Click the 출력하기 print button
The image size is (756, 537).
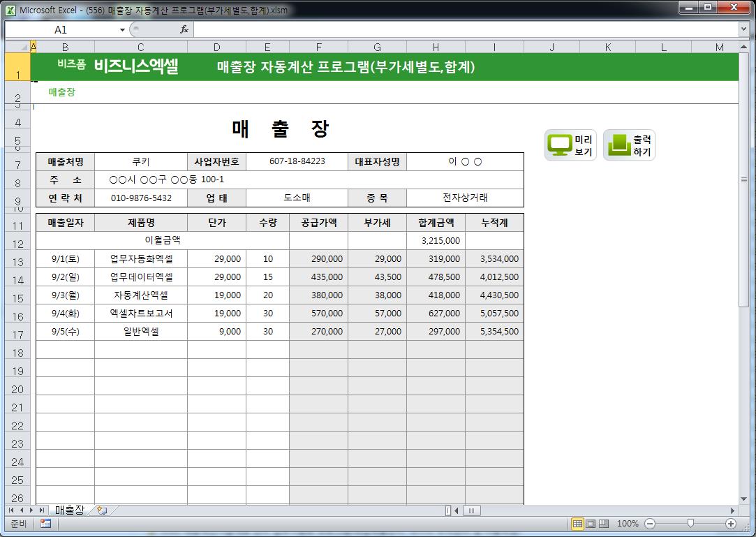click(629, 145)
